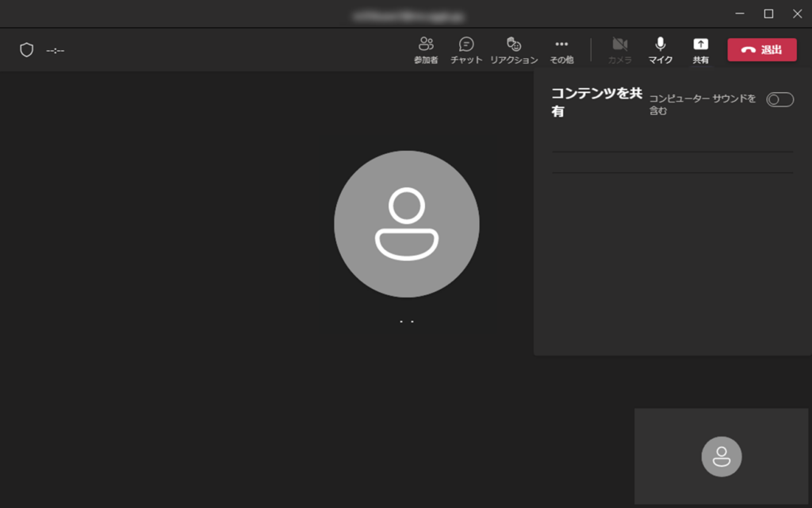Image resolution: width=812 pixels, height=508 pixels.
Task: Leave the meeting with the 退出 button
Action: pos(762,50)
